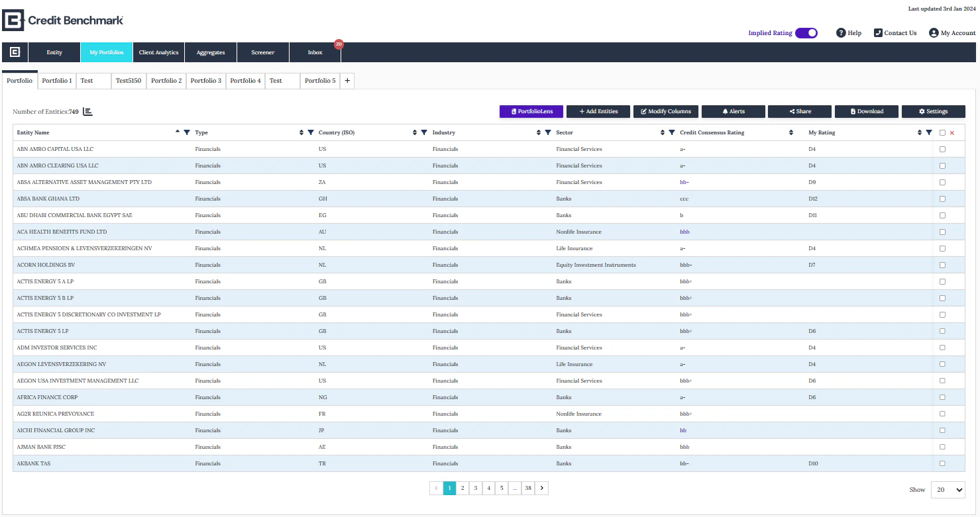
Task: Click the Alerts button
Action: [x=733, y=111]
